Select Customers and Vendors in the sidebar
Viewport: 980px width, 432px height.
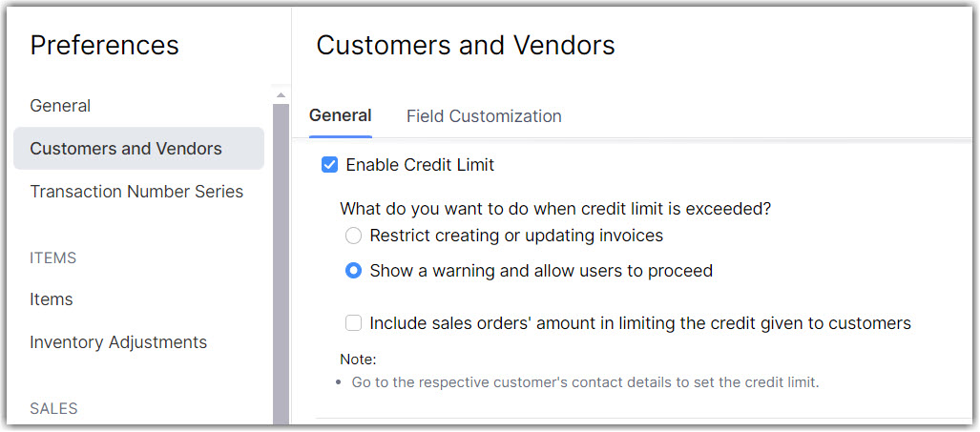click(126, 149)
